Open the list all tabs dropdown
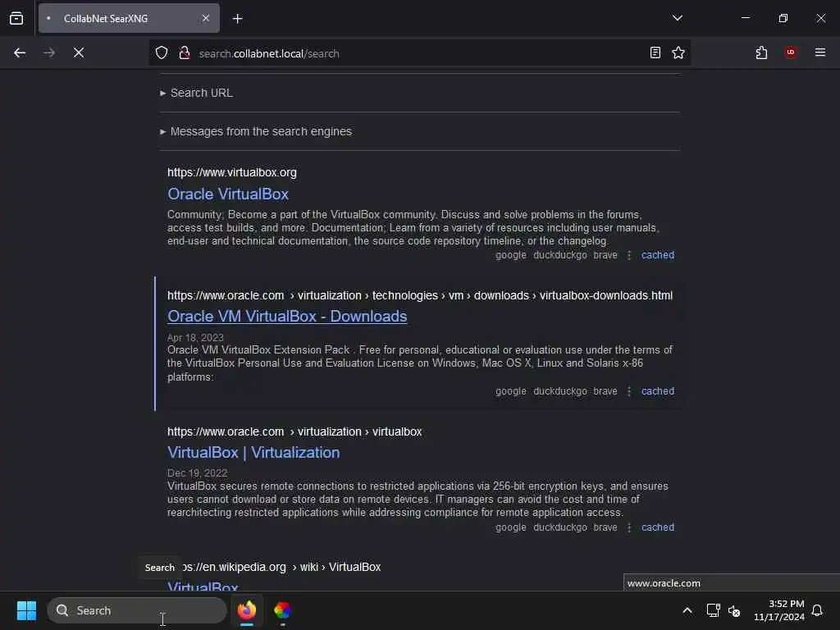 pyautogui.click(x=677, y=18)
